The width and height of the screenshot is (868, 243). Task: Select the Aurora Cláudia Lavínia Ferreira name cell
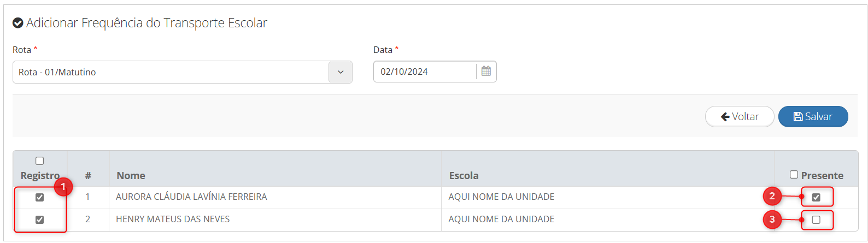(275, 197)
